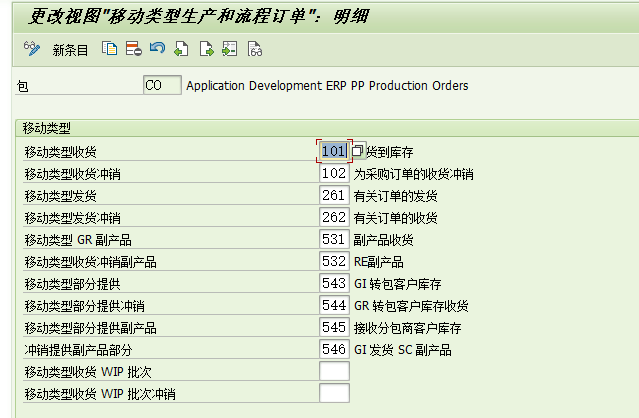Select the GR 副产品 field with 531
This screenshot has width=639, height=418.
[334, 239]
